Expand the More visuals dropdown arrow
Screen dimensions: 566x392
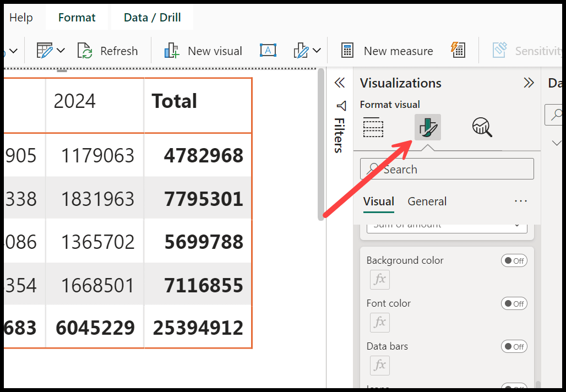317,51
